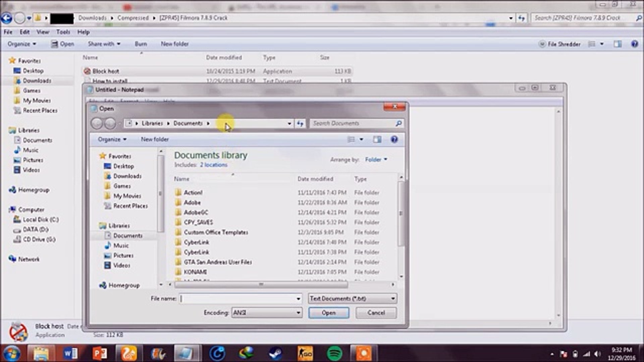Open view options arrow in Open dialog
Image resolution: width=644 pixels, height=362 pixels.
361,139
